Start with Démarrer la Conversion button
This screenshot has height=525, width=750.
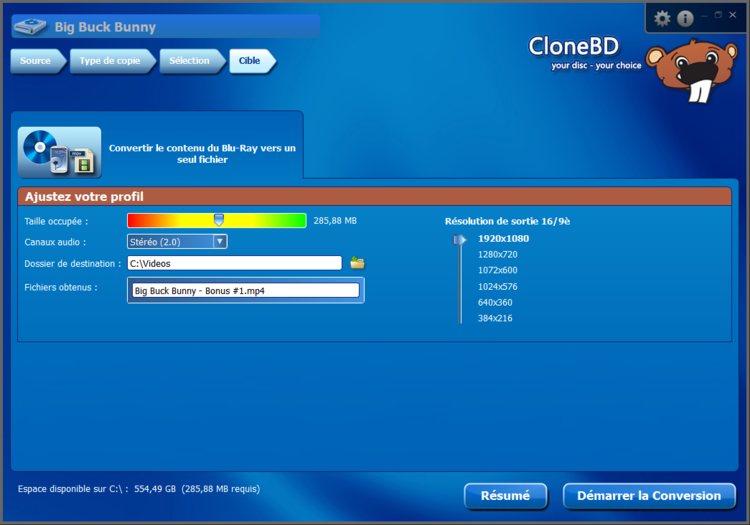[x=649, y=496]
